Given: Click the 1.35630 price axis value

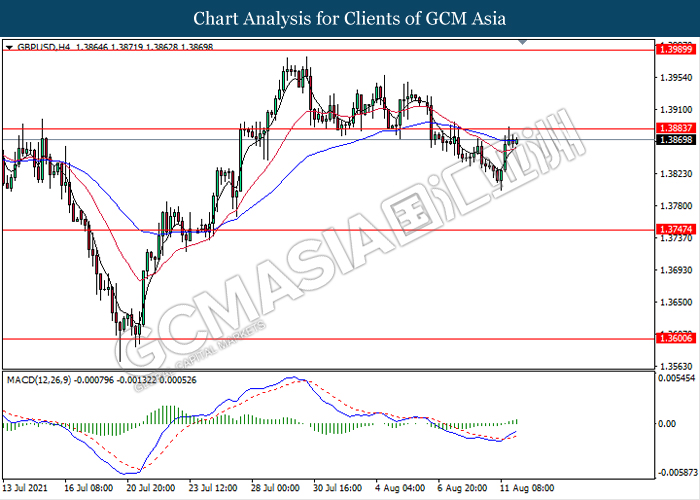Looking at the screenshot, I should tap(676, 367).
